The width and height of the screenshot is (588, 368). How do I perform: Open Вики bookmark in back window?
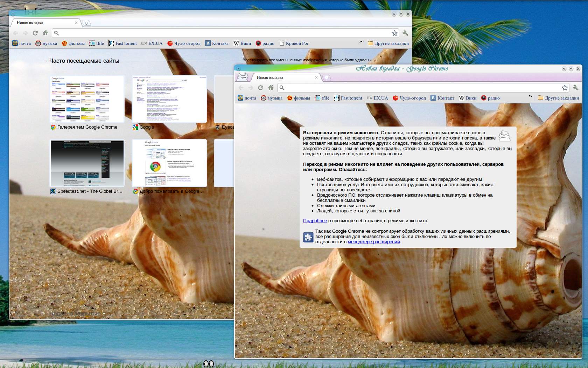pos(242,43)
